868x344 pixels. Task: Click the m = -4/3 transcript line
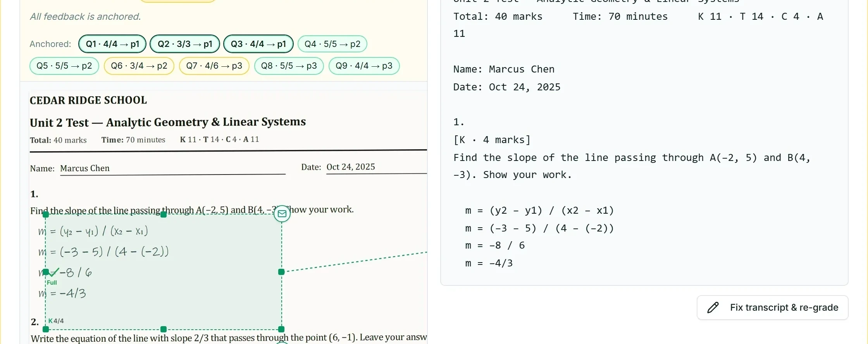click(489, 263)
